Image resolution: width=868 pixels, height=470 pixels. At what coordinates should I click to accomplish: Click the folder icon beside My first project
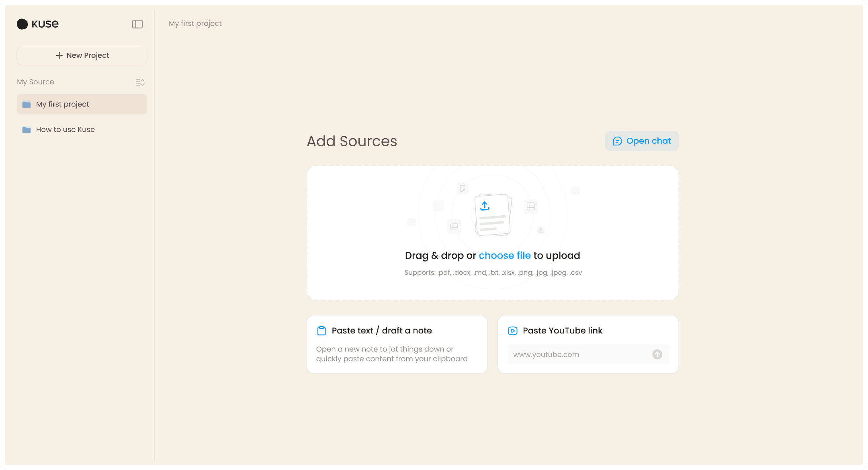(x=26, y=104)
